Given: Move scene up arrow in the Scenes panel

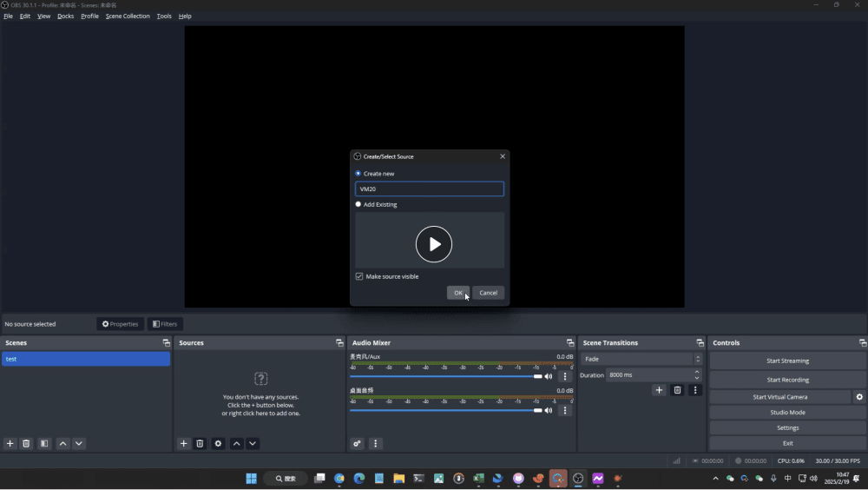Looking at the screenshot, I should pos(63,443).
